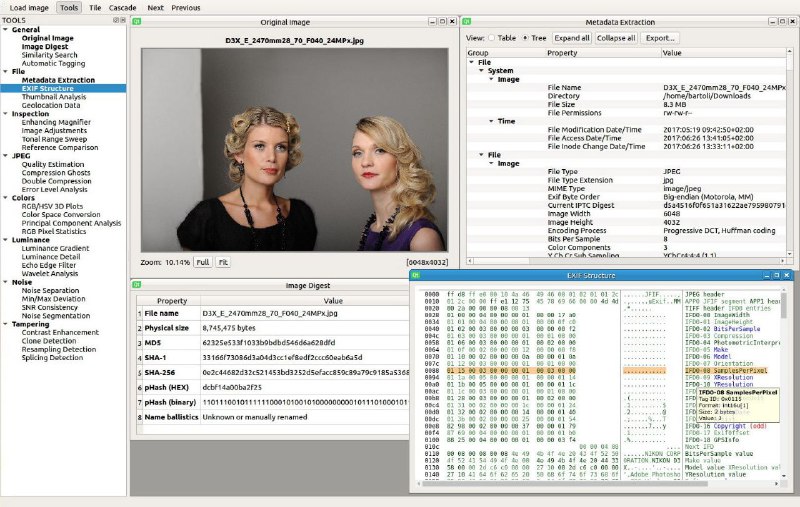Collapse the JPEG tools group
The width and height of the screenshot is (800, 507).
6,156
